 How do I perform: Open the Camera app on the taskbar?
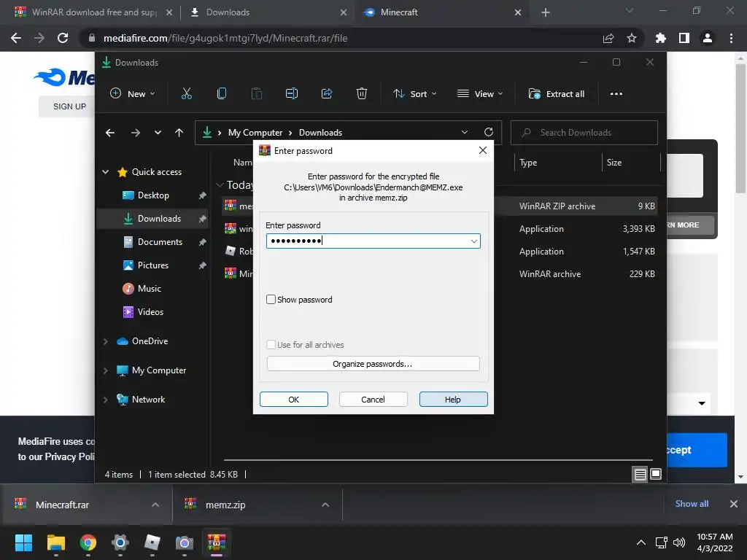coord(185,542)
